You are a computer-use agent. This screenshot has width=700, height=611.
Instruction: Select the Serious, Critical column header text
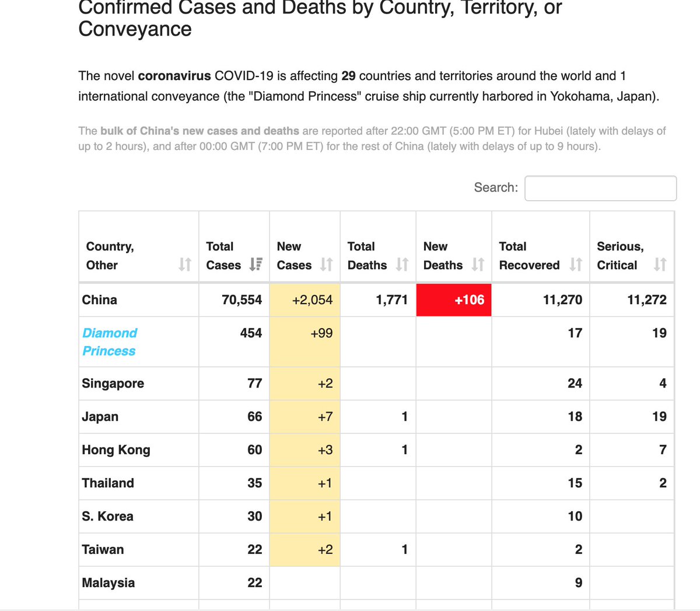620,256
